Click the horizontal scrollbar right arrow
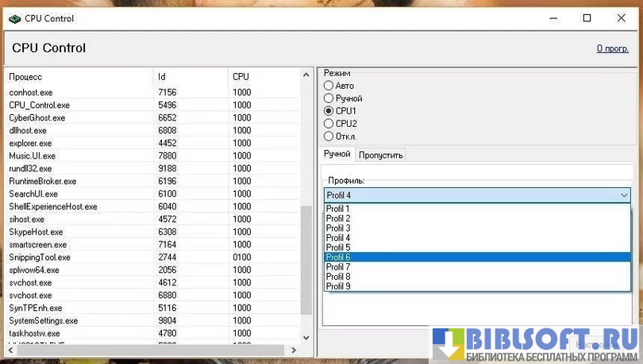Image resolution: width=643 pixels, height=364 pixels. [295, 350]
